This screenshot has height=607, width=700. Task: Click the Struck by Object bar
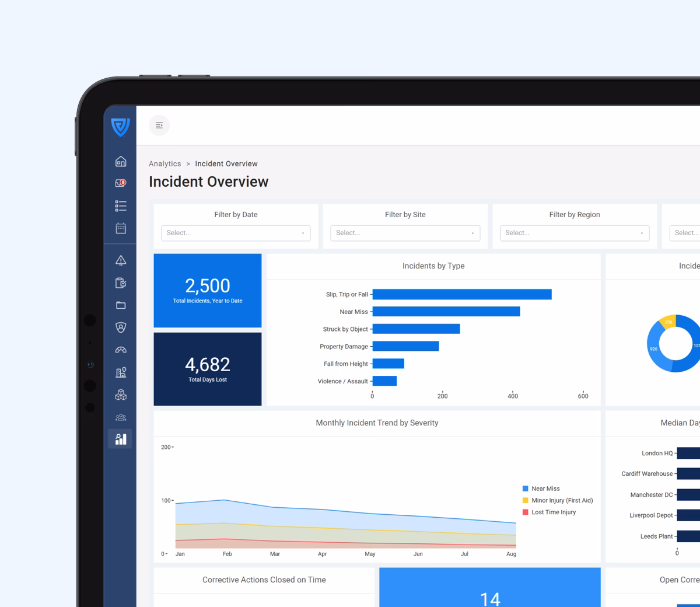pyautogui.click(x=416, y=329)
